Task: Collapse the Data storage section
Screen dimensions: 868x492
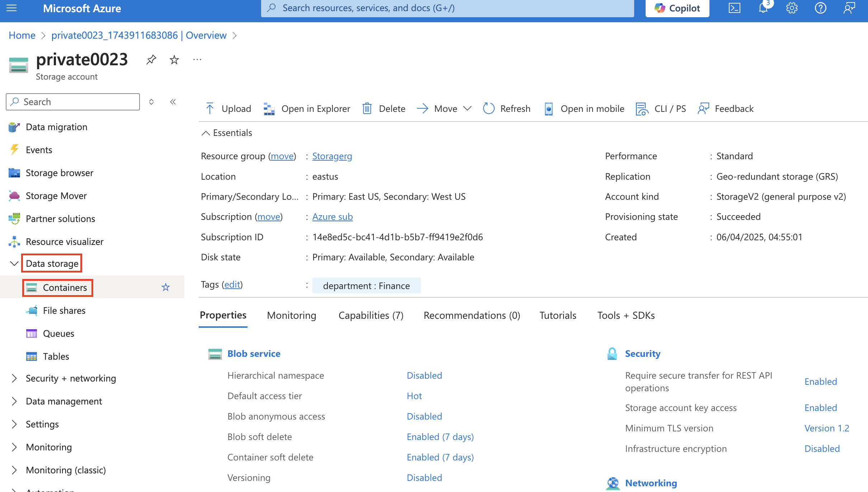Action: click(14, 264)
